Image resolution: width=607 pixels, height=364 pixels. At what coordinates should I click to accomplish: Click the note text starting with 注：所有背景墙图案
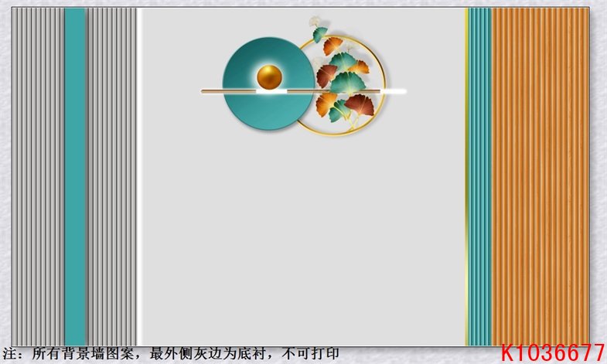pyautogui.click(x=171, y=353)
